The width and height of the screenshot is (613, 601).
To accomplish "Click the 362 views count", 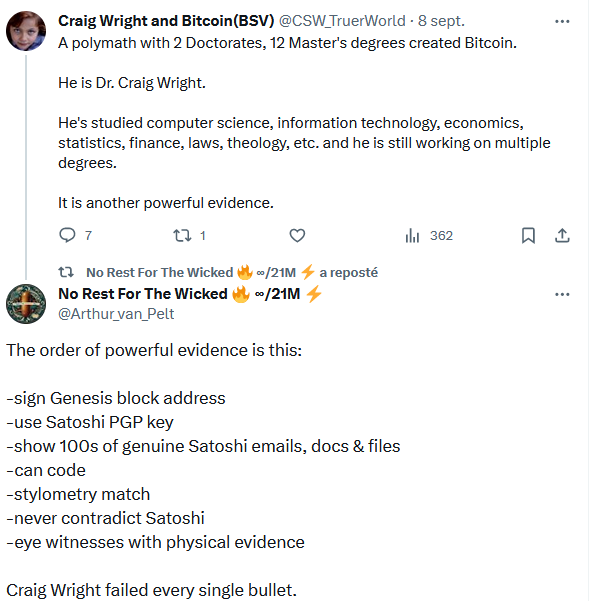I will click(x=441, y=236).
